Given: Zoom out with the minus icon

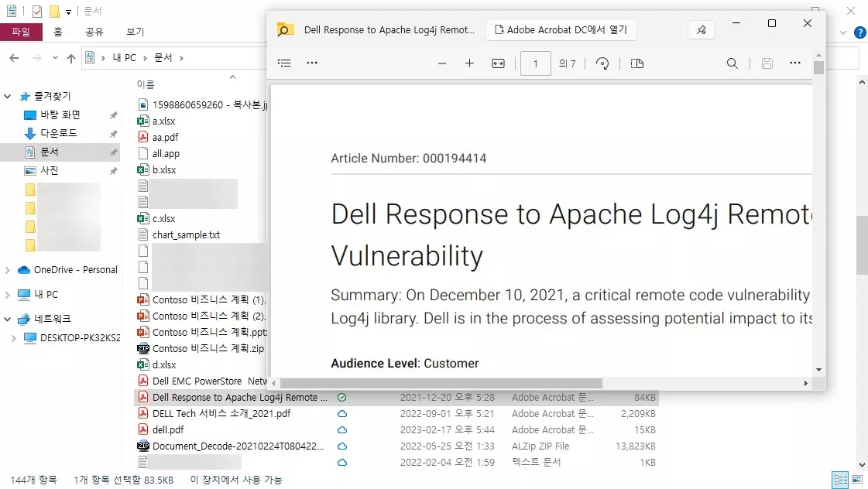Looking at the screenshot, I should pyautogui.click(x=442, y=63).
